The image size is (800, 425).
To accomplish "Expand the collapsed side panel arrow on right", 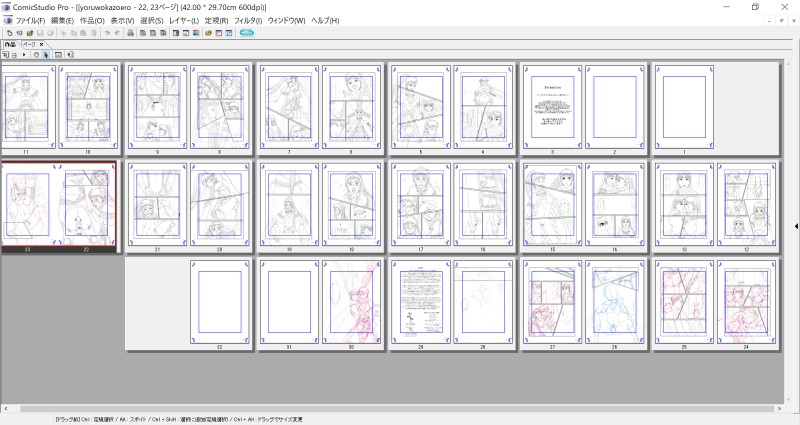I will [x=796, y=226].
